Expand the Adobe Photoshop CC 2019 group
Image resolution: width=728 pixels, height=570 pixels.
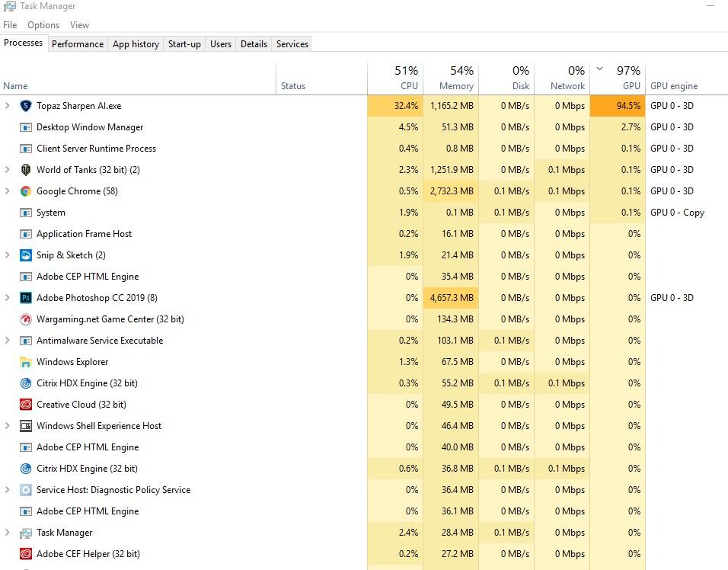[x=7, y=298]
